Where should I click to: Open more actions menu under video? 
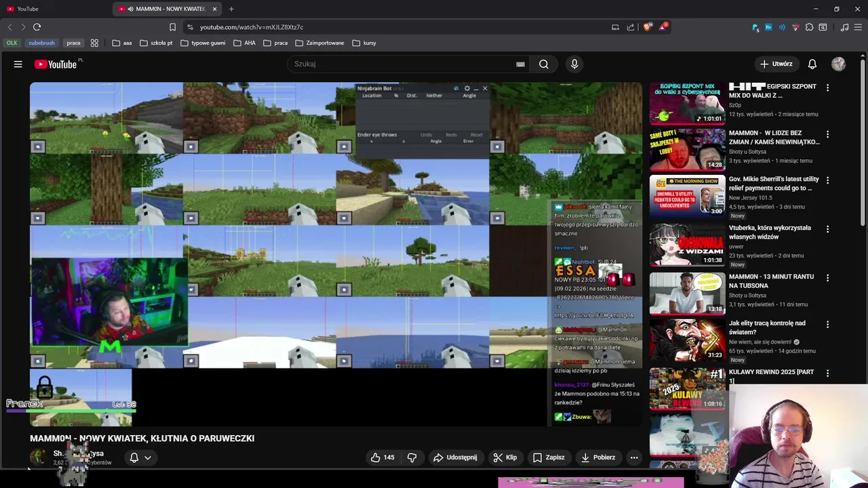(x=634, y=457)
